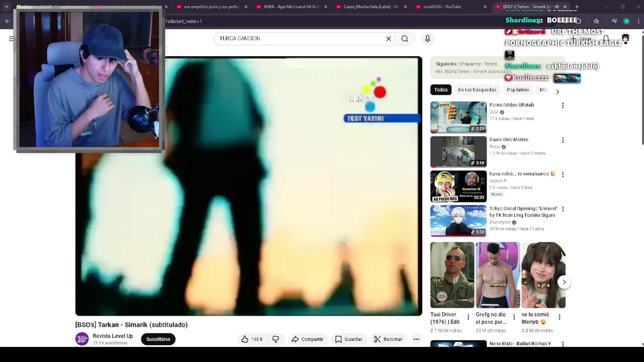Image resolution: width=644 pixels, height=362 pixels.
Task: Open browser profile N avatar
Action: pyautogui.click(x=626, y=21)
